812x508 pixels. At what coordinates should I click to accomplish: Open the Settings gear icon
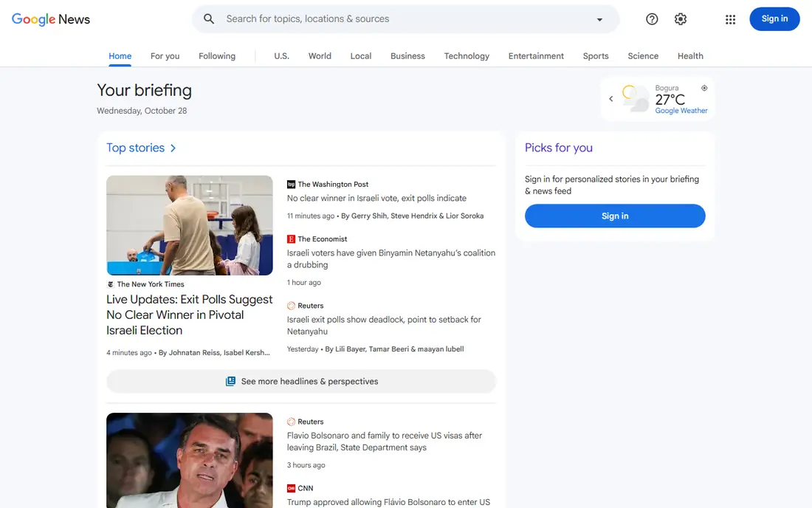681,19
